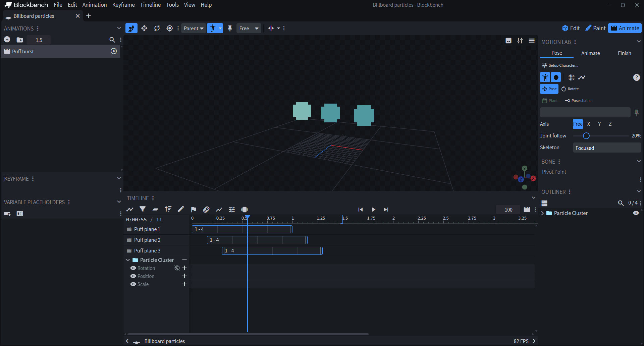This screenshot has width=644, height=346.
Task: Collapse the Variable Placeholders panel
Action: click(119, 202)
